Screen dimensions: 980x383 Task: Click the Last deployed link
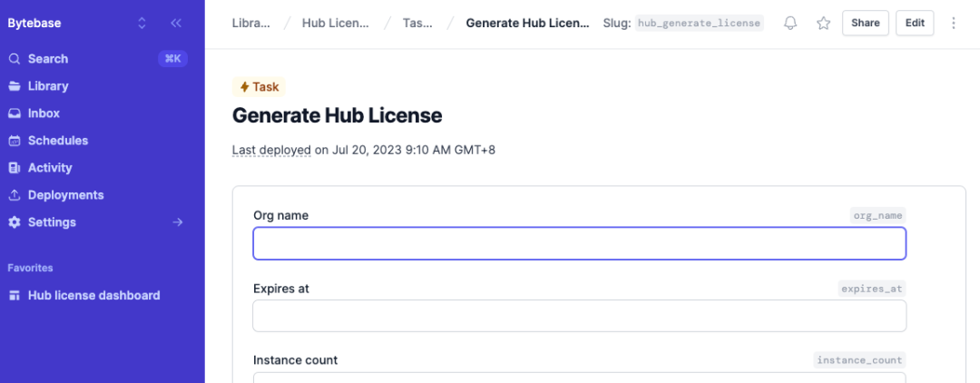[x=271, y=150]
